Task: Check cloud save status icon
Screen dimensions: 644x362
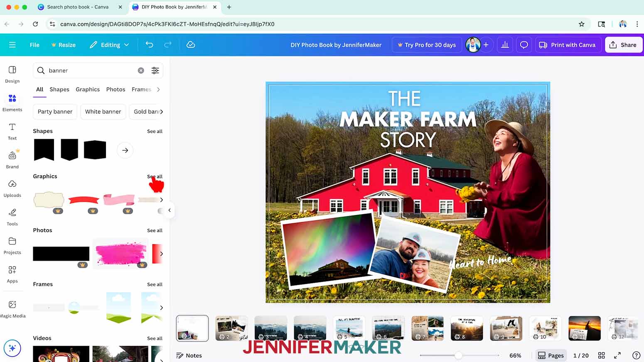Action: point(191,45)
